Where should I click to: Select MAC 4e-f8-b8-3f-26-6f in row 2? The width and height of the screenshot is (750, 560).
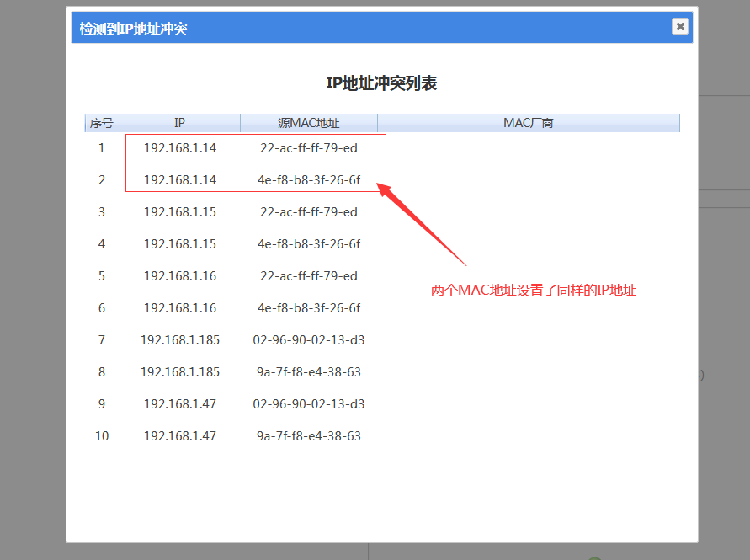pyautogui.click(x=308, y=180)
